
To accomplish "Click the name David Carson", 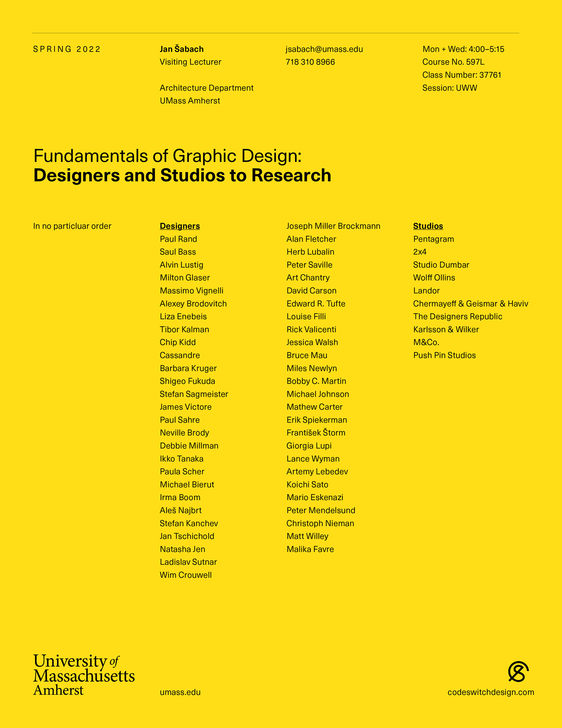I will click(311, 291).
